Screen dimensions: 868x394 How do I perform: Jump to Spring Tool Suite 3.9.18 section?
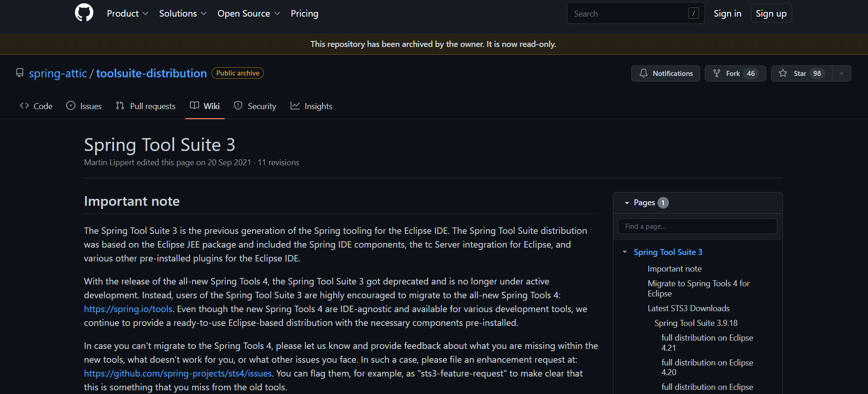pos(696,323)
